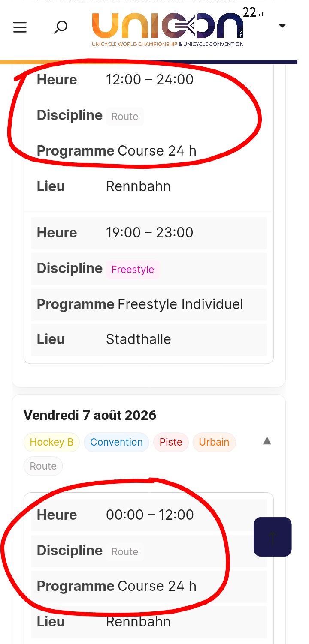
Task: Select the Freestyle Individuel programme entry
Action: (x=180, y=304)
